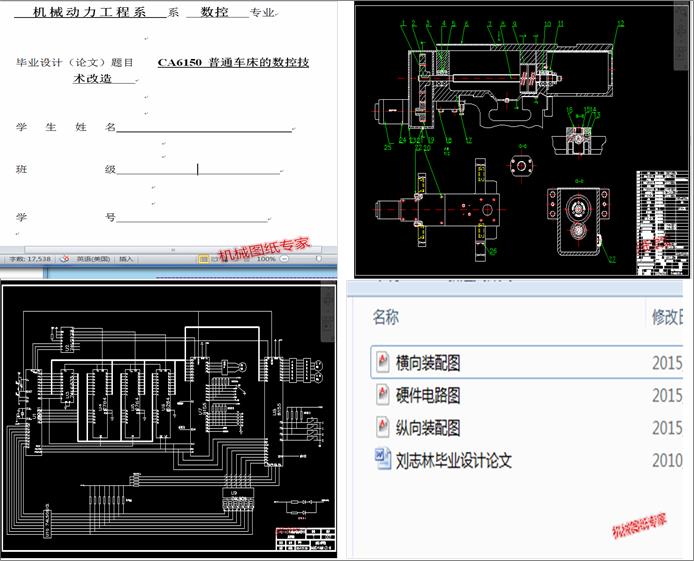Image resolution: width=694 pixels, height=561 pixels.
Task: Click the 学号 underline field in Word
Action: [x=192, y=217]
